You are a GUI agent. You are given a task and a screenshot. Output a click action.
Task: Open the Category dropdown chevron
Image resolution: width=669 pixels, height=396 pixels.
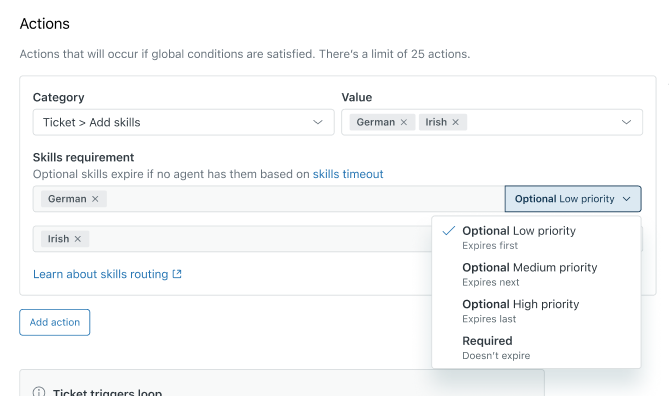pyautogui.click(x=318, y=122)
